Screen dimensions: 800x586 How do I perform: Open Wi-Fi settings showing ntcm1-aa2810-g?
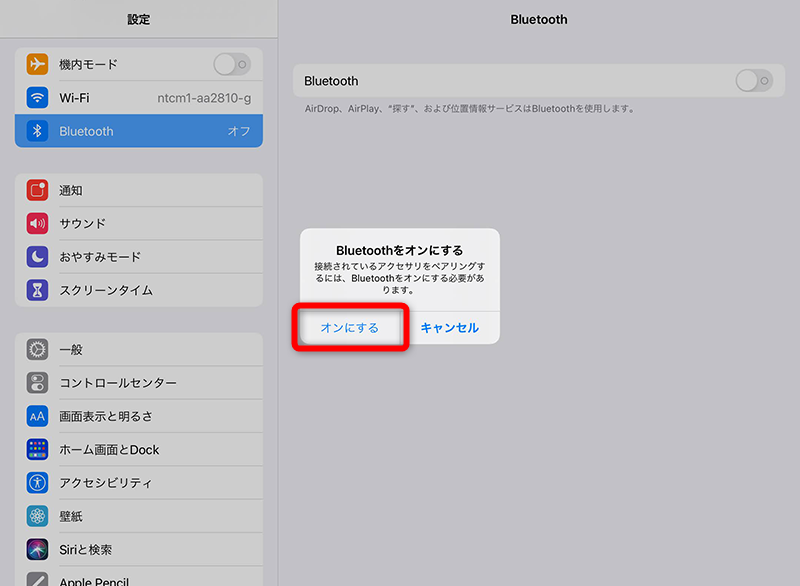(139, 97)
